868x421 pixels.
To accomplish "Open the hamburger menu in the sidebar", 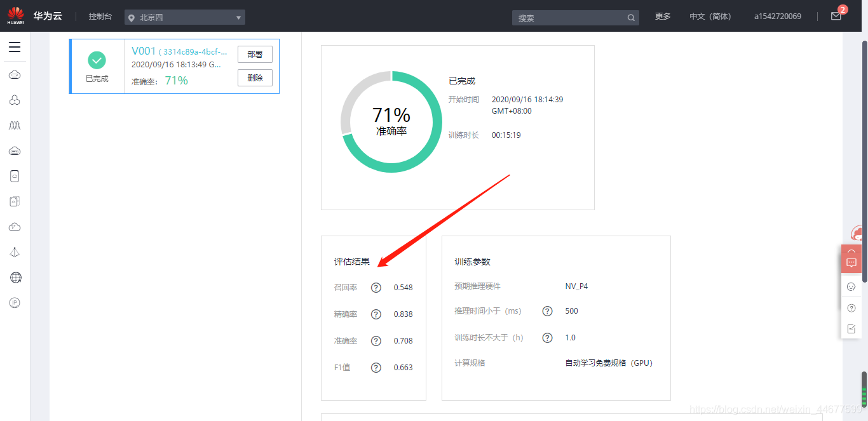I will [15, 47].
